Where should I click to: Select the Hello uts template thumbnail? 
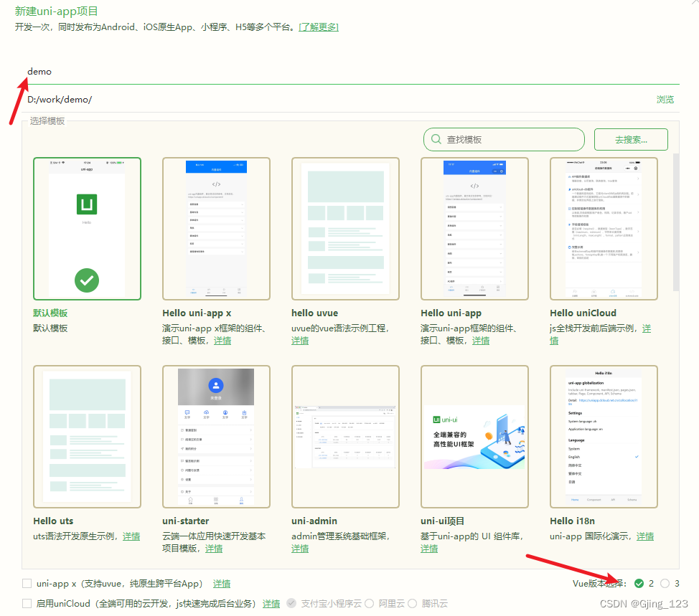(87, 437)
